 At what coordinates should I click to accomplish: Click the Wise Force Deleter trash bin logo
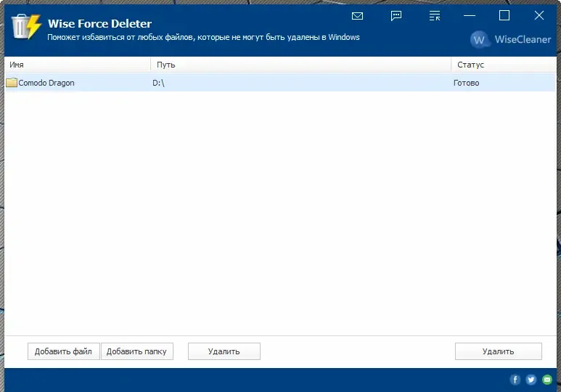(x=26, y=26)
